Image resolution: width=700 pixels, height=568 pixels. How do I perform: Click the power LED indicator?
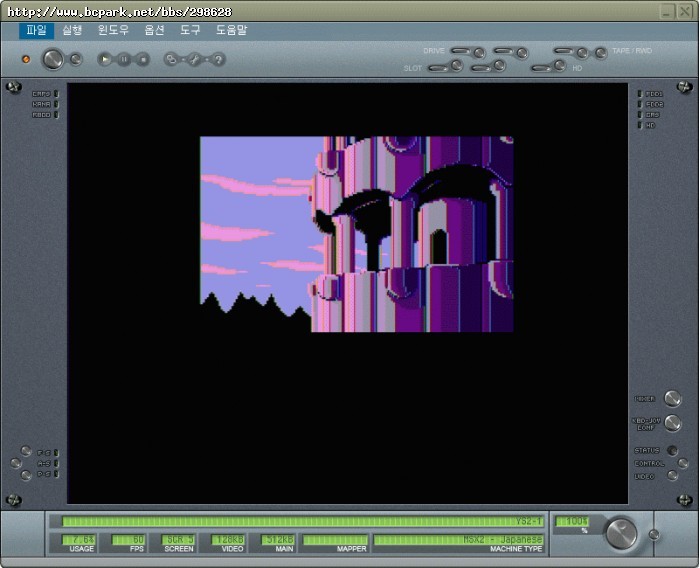click(26, 59)
